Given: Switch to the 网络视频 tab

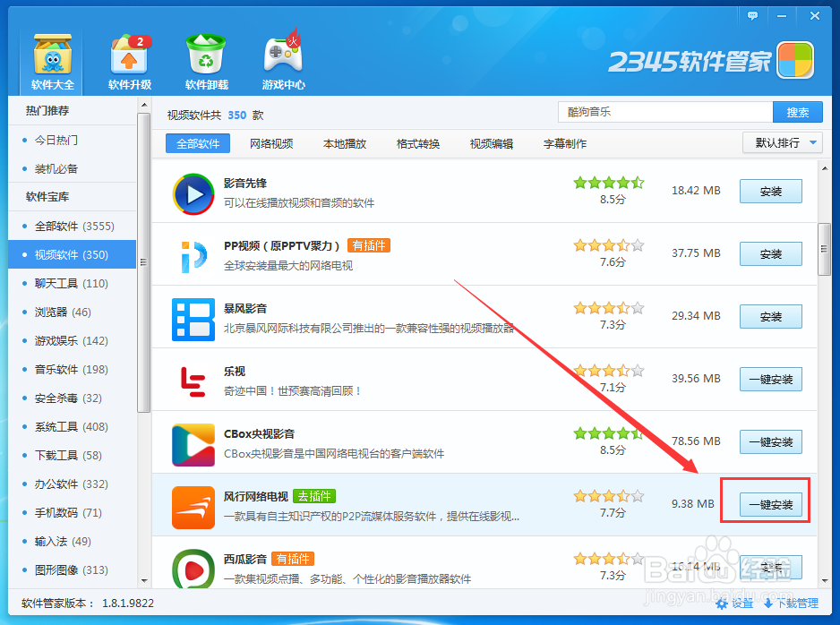Looking at the screenshot, I should (271, 142).
